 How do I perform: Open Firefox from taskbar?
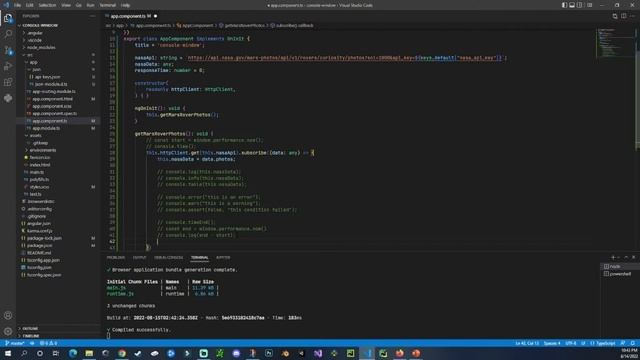400,353
